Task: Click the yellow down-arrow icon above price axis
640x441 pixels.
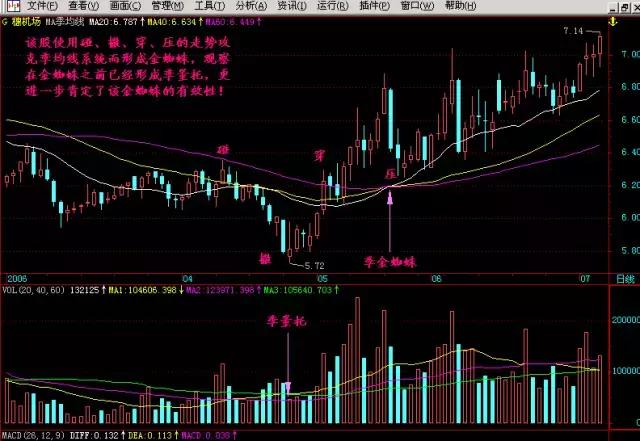Action: click(613, 22)
